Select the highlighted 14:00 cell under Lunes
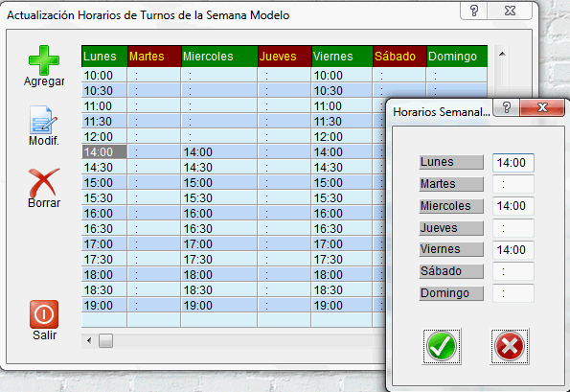Viewport: 570px width, 392px height. coord(104,152)
